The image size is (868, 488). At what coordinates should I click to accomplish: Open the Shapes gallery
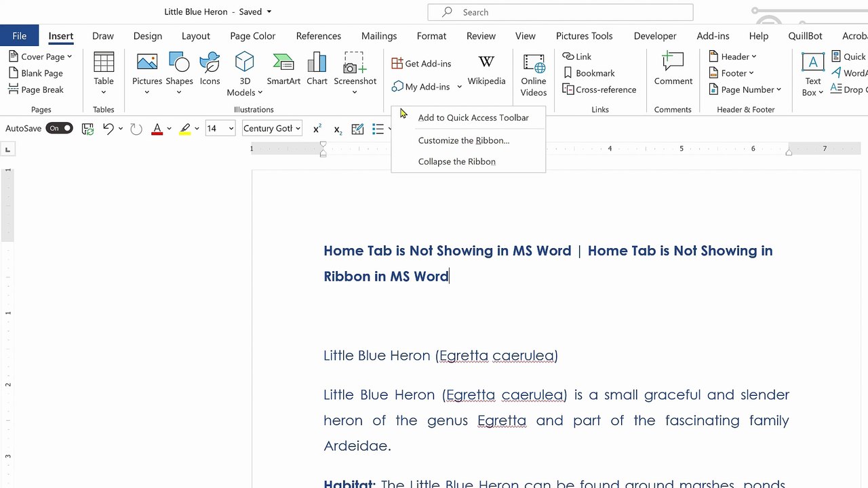click(179, 73)
